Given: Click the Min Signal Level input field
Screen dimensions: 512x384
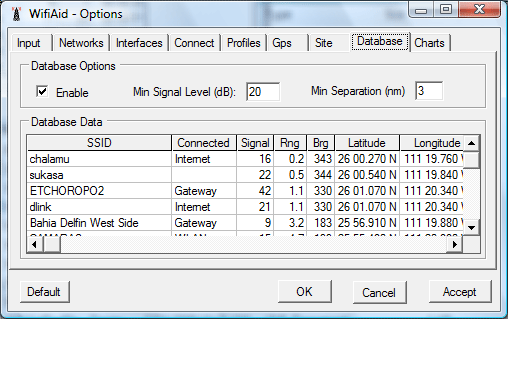Looking at the screenshot, I should point(263,92).
